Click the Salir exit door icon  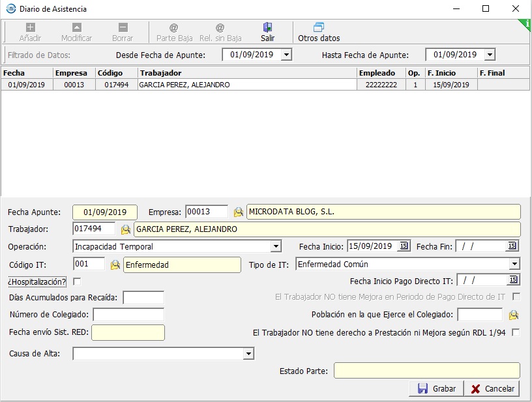(267, 28)
